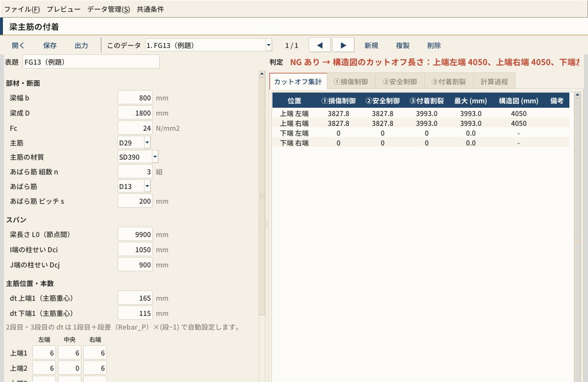Click the Fc value field
588x382 pixels.
(135, 128)
